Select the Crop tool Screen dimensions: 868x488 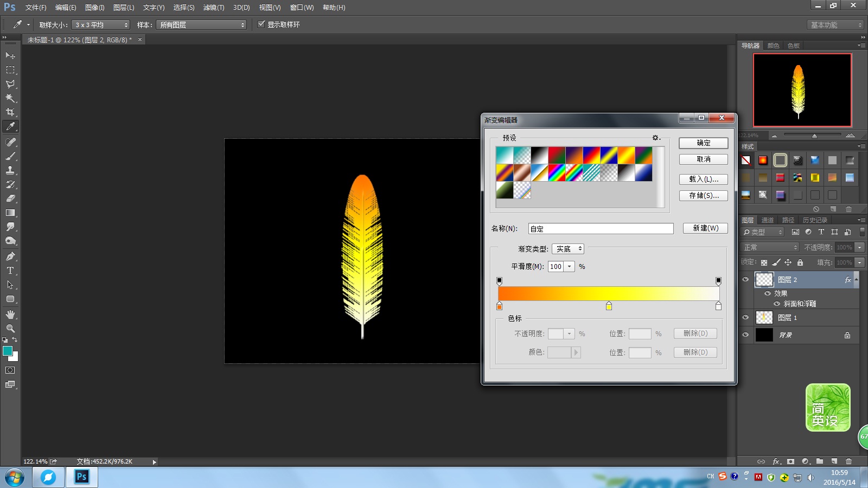pos(10,112)
